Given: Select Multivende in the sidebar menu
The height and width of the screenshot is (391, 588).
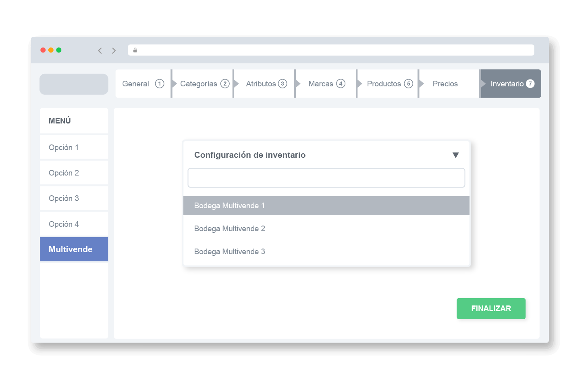Looking at the screenshot, I should click(x=74, y=249).
